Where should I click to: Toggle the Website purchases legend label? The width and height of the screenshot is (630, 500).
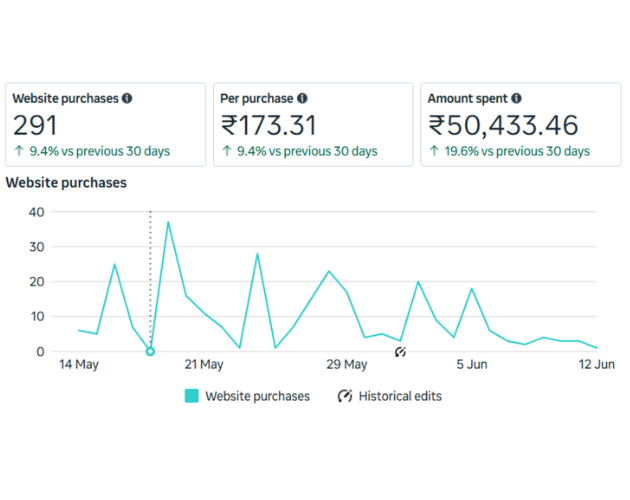(257, 396)
